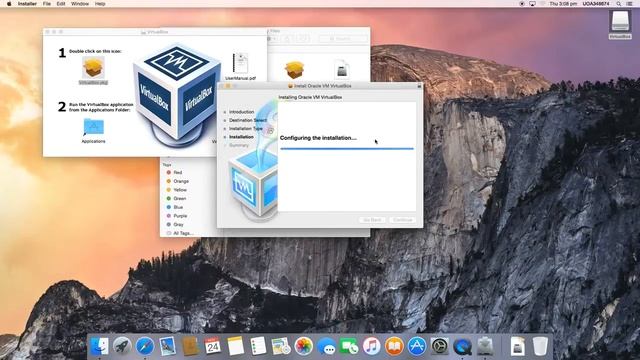Open the Applications folder shortcut icon

coord(93,127)
